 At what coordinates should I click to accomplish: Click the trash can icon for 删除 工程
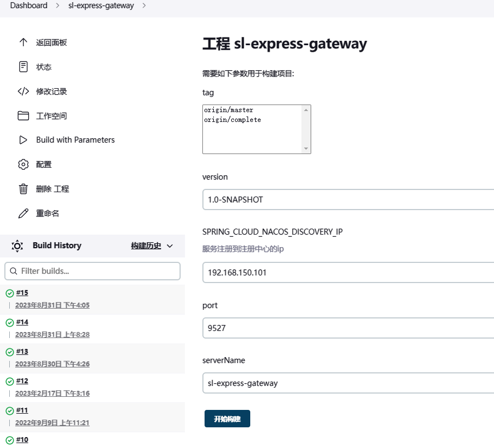tap(23, 189)
